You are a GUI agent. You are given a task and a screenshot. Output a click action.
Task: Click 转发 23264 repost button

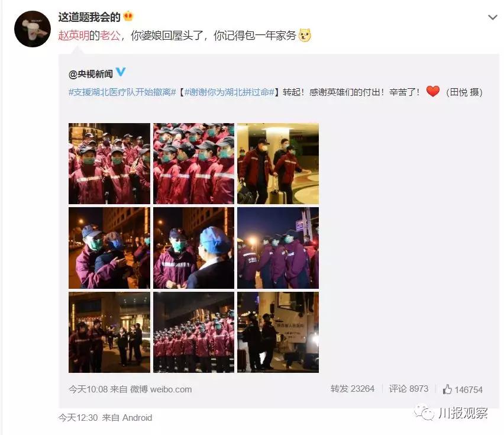point(353,389)
